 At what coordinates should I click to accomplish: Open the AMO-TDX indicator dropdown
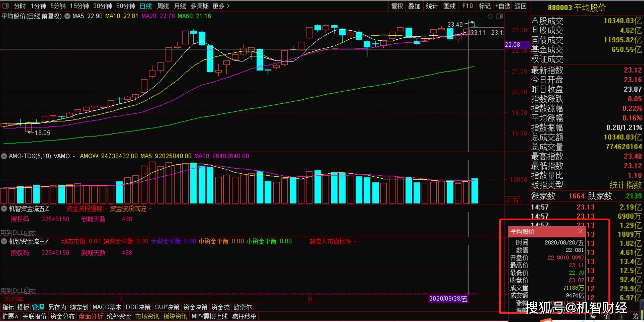(4, 156)
